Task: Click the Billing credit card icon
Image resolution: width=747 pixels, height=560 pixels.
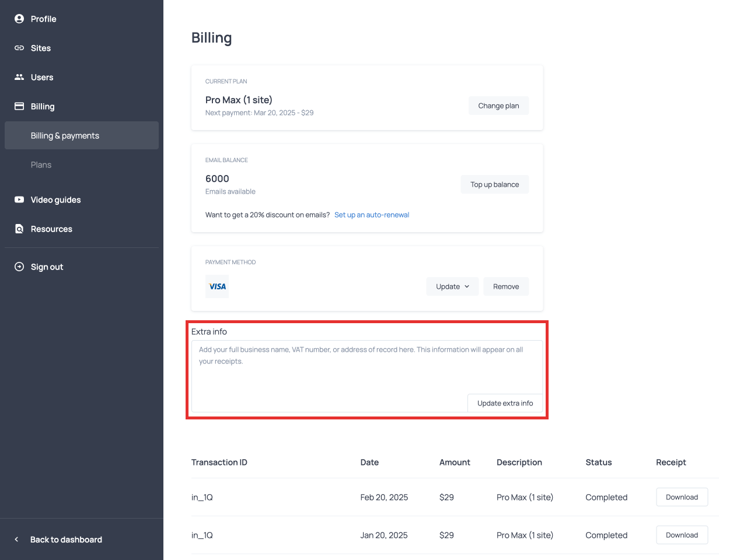Action: (19, 106)
